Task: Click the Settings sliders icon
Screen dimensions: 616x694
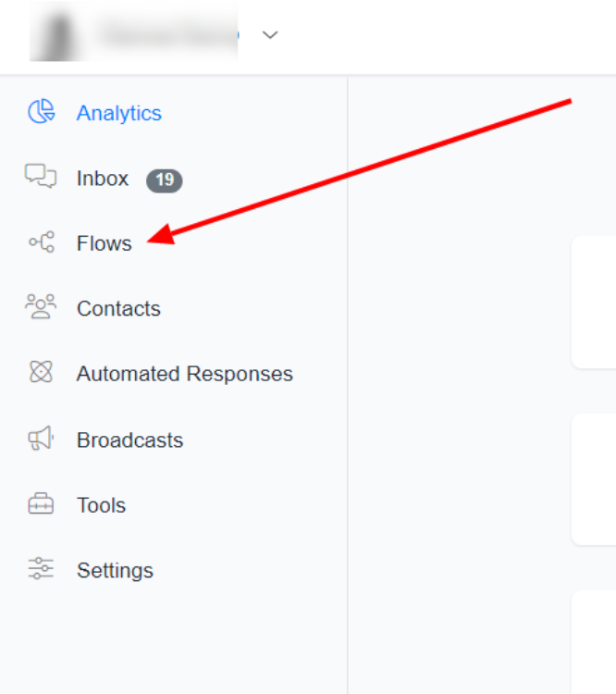Action: pyautogui.click(x=41, y=569)
